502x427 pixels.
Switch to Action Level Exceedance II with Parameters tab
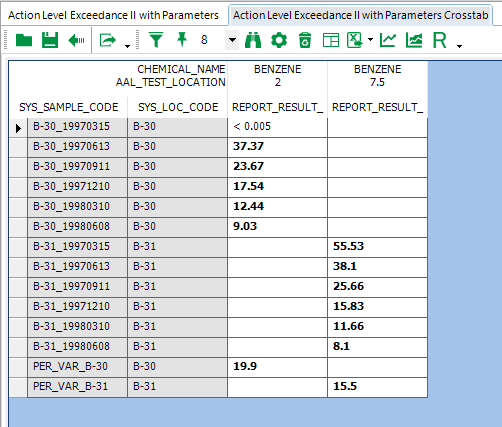click(113, 15)
